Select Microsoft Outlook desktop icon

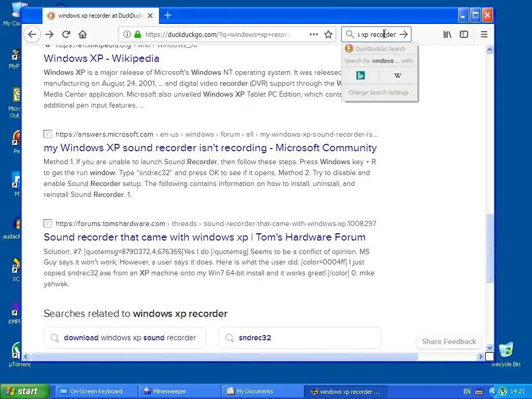(x=15, y=103)
